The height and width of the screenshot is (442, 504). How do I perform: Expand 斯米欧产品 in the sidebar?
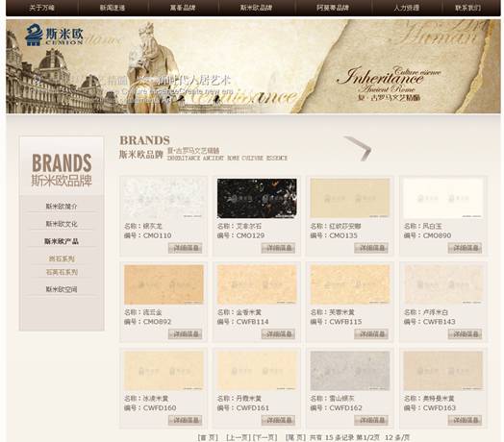pos(62,241)
